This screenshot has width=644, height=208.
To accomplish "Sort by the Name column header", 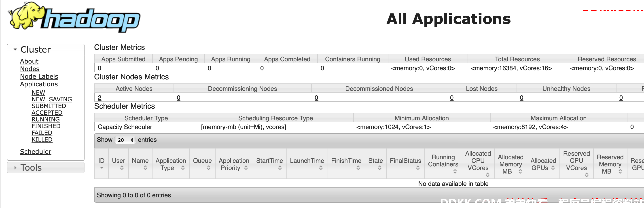I will tap(140, 164).
